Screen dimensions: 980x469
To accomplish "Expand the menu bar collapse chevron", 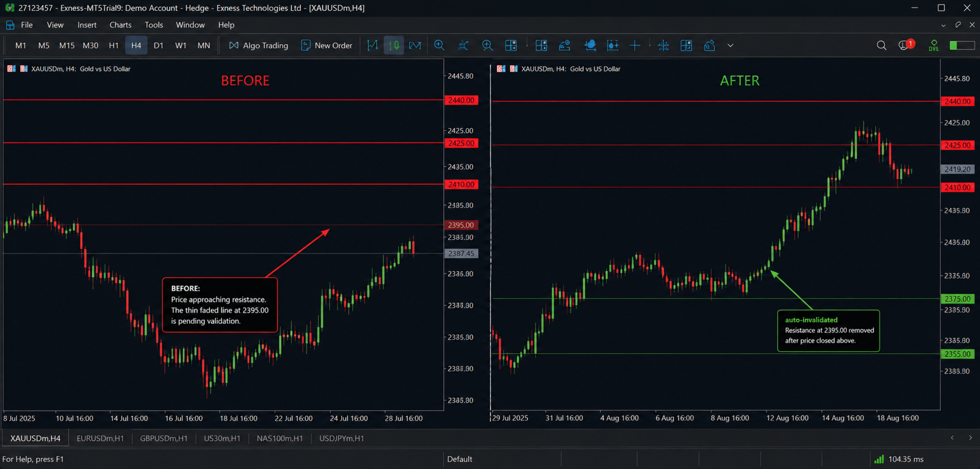I will coord(943,25).
